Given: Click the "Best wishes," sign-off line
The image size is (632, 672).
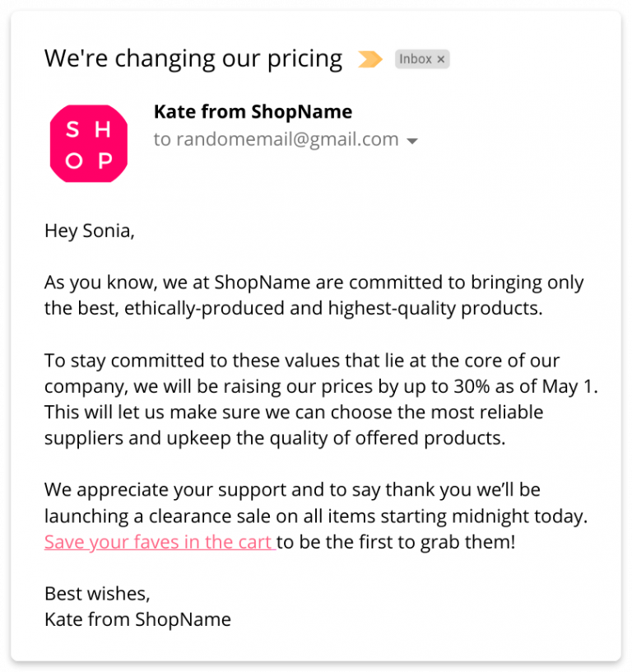Looking at the screenshot, I should point(97,593).
